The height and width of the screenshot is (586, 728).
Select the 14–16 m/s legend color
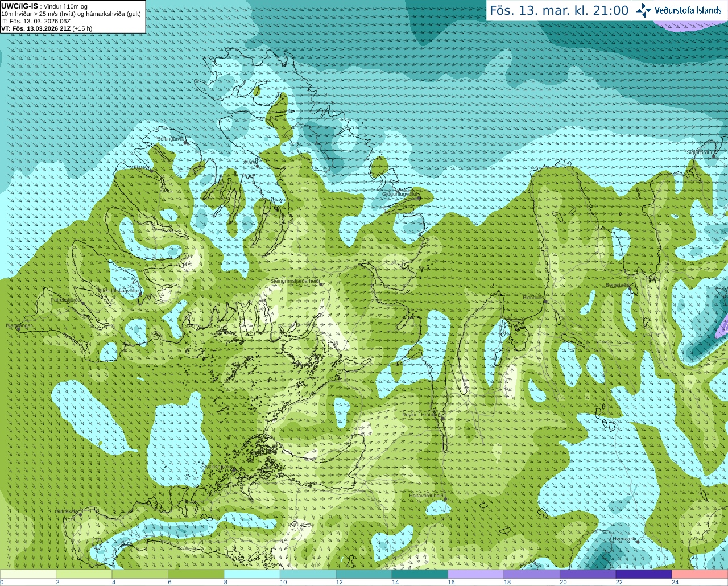(420, 574)
